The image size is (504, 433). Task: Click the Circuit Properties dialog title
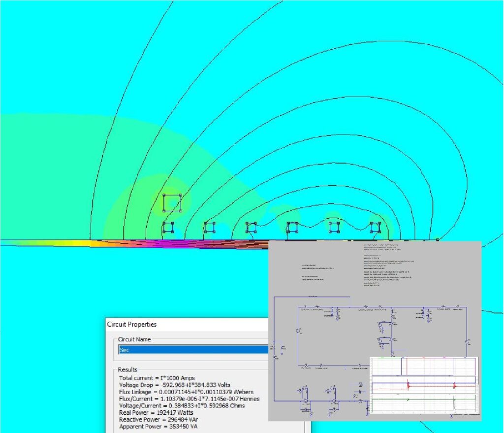(132, 325)
